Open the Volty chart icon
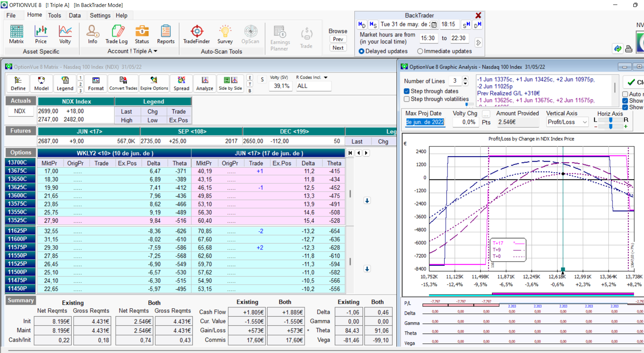Image resolution: width=644 pixels, height=353 pixels. (65, 34)
